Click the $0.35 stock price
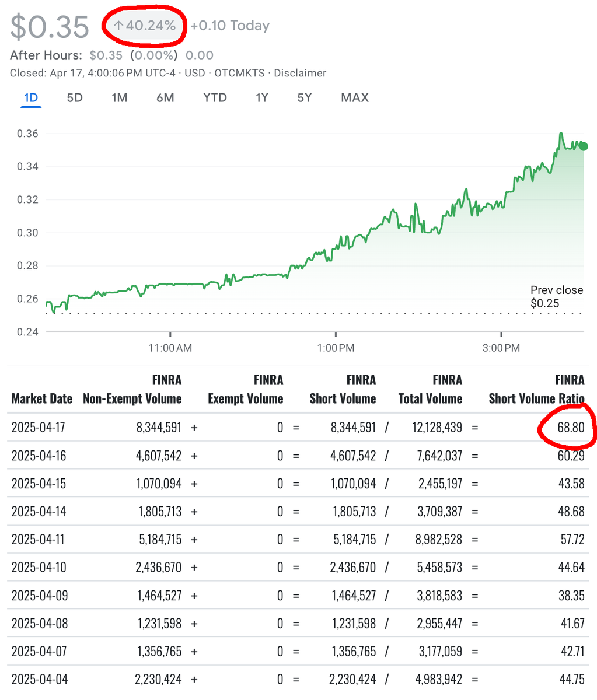This screenshot has height=700, width=597. tap(50, 26)
